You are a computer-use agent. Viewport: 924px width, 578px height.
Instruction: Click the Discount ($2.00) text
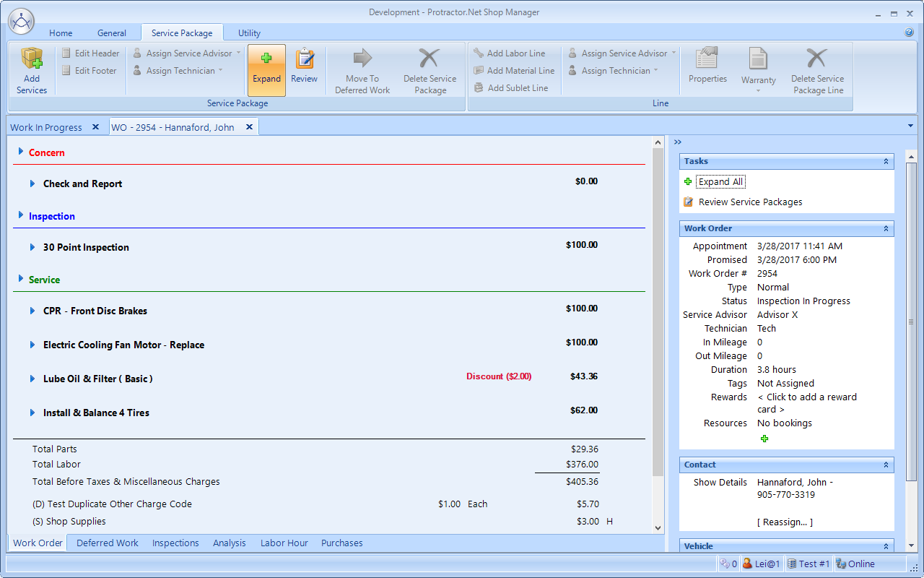point(499,376)
